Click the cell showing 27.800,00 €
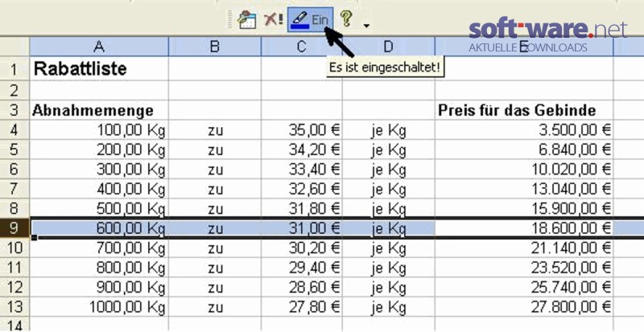Image resolution: width=644 pixels, height=332 pixels. 524,306
